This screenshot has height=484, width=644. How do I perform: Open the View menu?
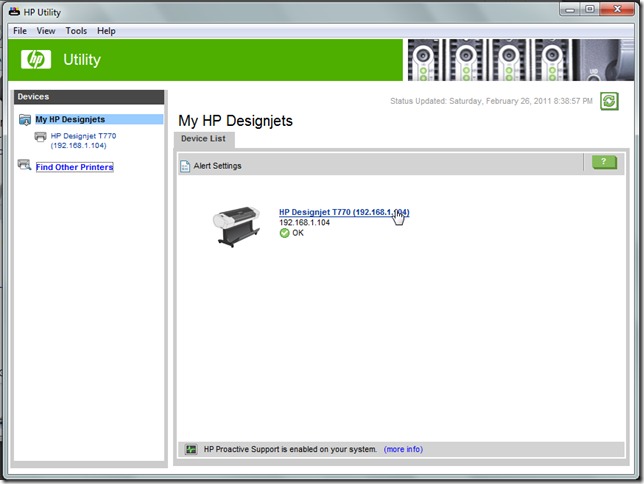(46, 31)
